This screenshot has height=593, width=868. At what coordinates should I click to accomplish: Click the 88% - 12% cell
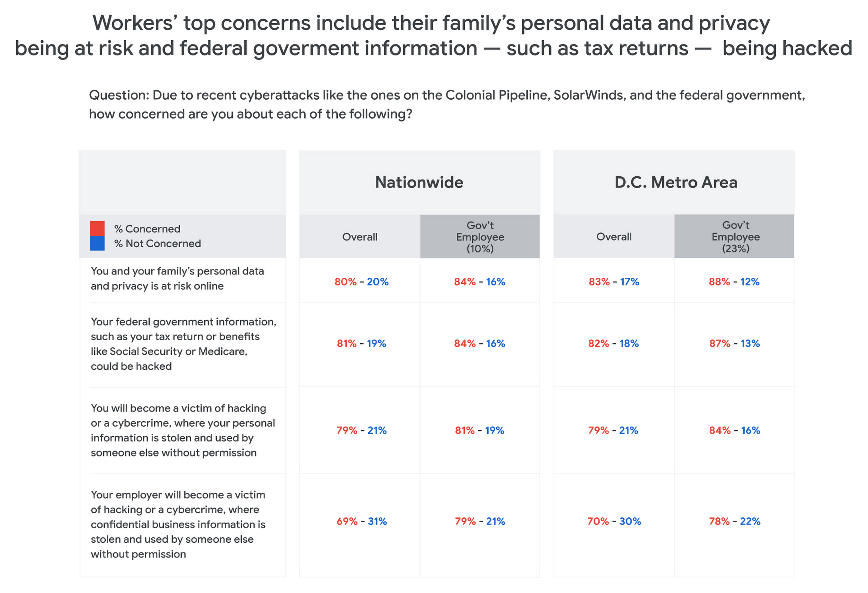pyautogui.click(x=734, y=281)
